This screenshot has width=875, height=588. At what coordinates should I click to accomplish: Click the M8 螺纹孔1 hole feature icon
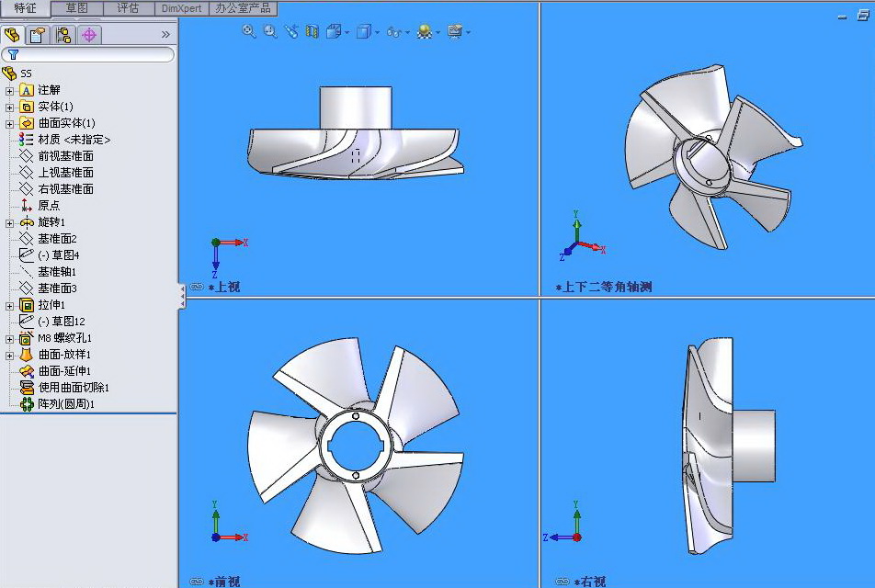27,338
